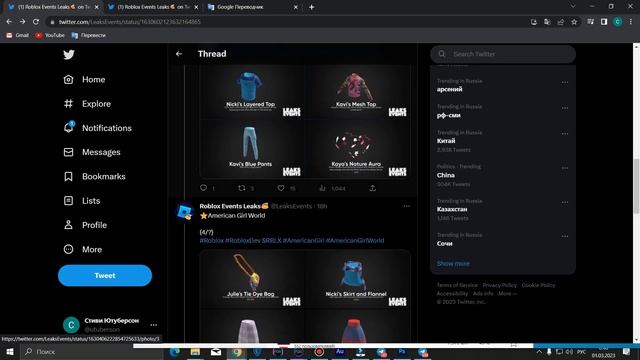This screenshot has height=360, width=640.
Task: Open the арсений trending topic
Action: (x=450, y=89)
